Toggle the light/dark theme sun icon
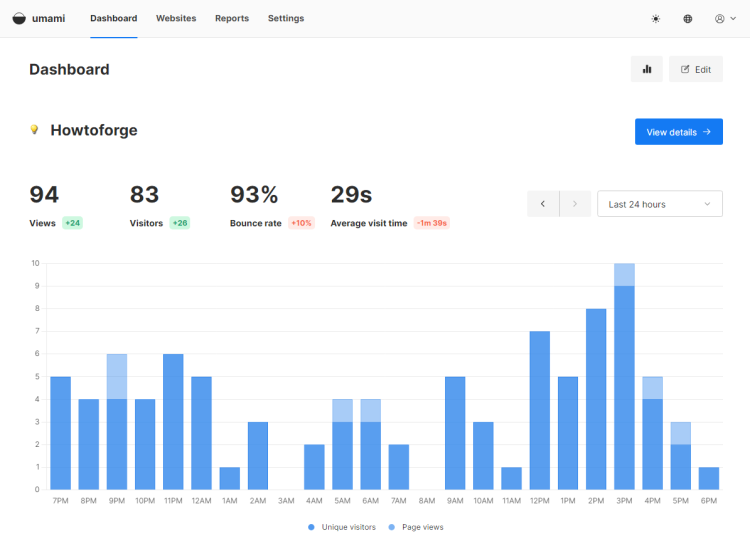Screen dimensions: 750x546 click(656, 19)
